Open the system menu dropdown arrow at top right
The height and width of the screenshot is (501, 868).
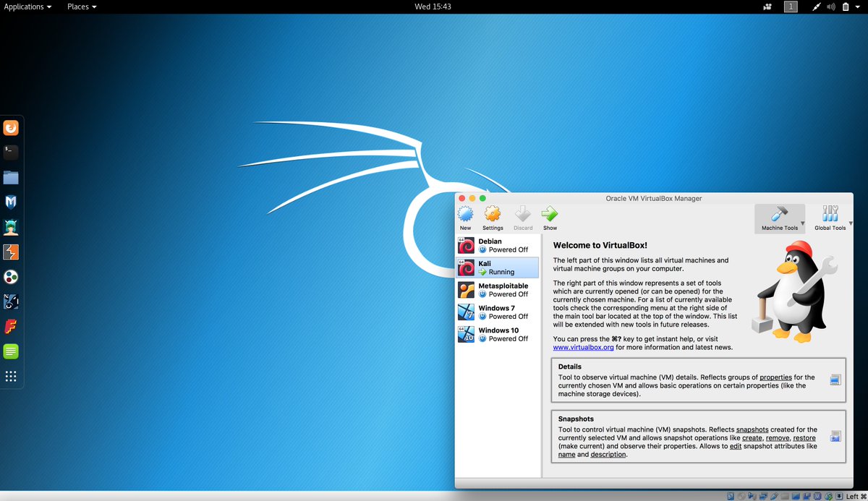pos(859,7)
